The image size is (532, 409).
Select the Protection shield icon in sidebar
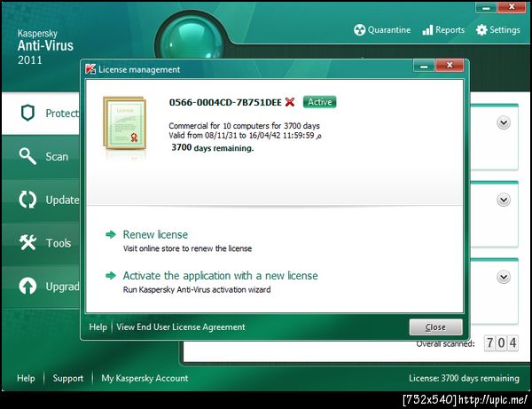pos(27,113)
